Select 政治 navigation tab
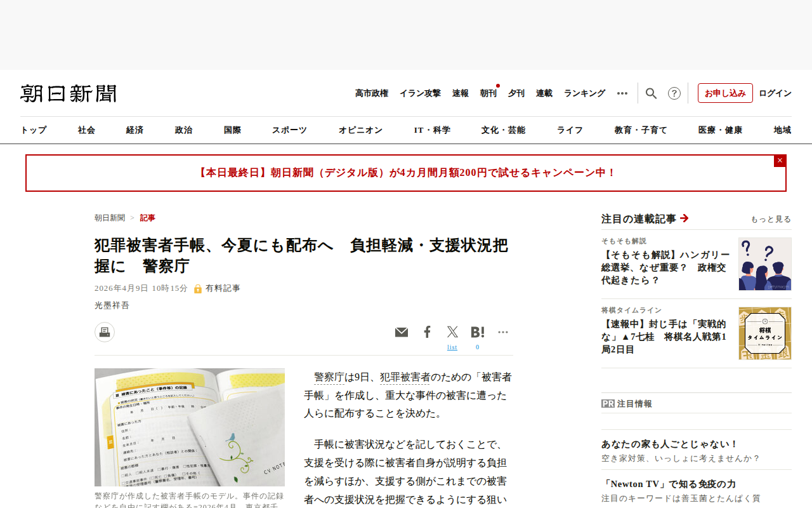This screenshot has width=812, height=508. coord(183,130)
